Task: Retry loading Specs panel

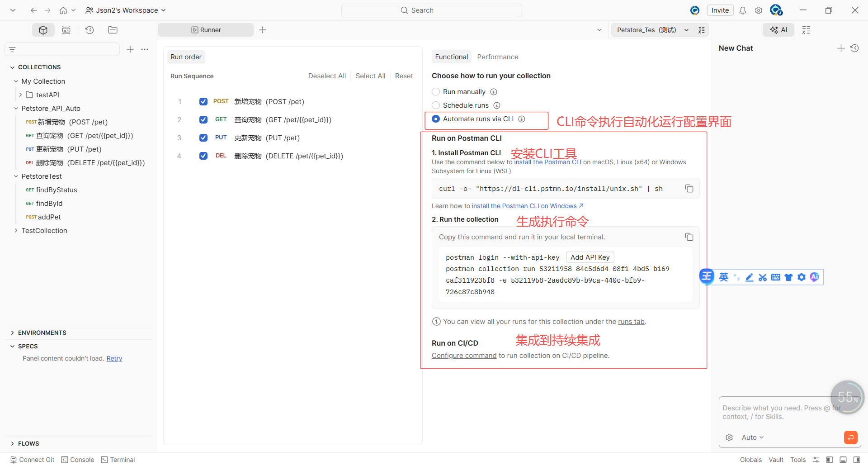Action: (x=114, y=358)
